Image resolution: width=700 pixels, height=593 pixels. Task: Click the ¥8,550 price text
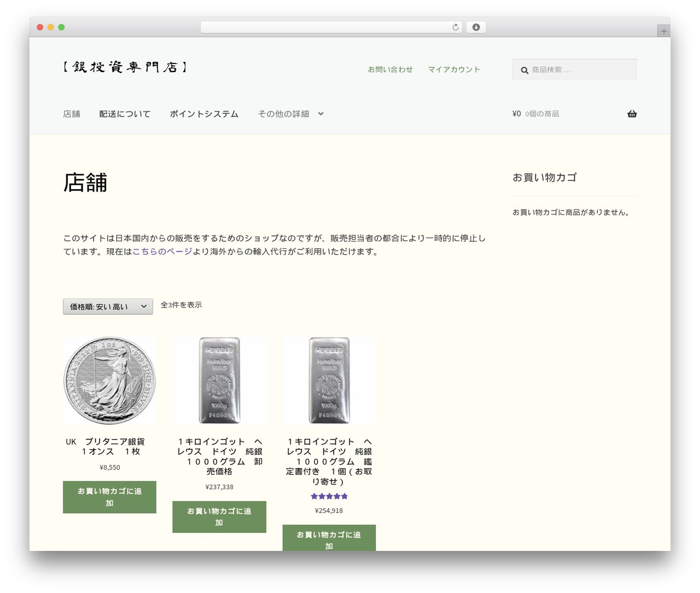110,467
